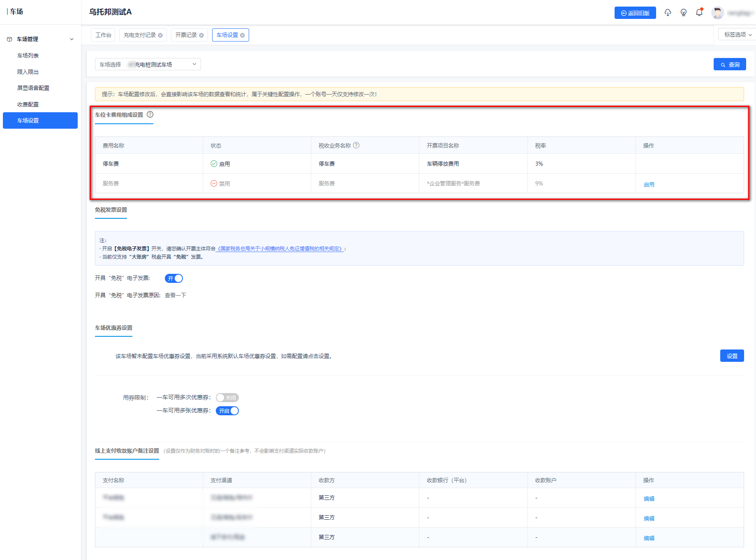Click the lightbulb tips icon

click(x=684, y=13)
